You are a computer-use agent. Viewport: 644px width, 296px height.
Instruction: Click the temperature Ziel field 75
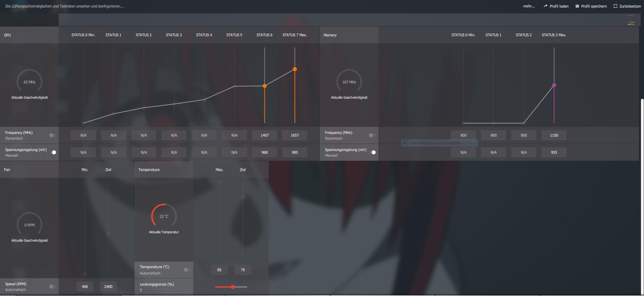[243, 270]
